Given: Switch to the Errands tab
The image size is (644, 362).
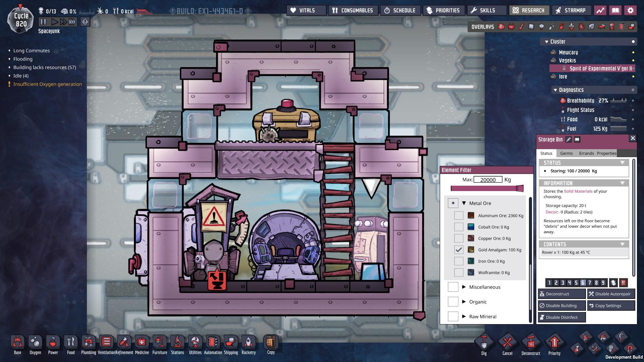Looking at the screenshot, I should click(586, 153).
